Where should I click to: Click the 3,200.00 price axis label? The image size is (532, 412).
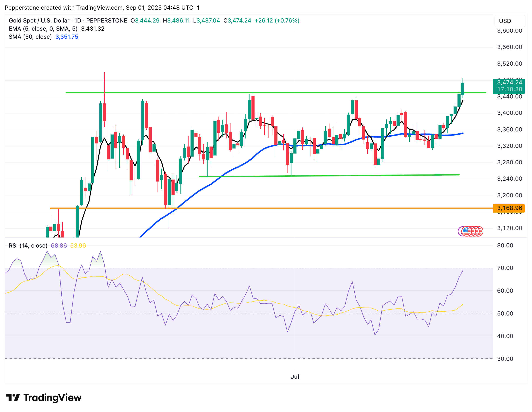point(509,195)
